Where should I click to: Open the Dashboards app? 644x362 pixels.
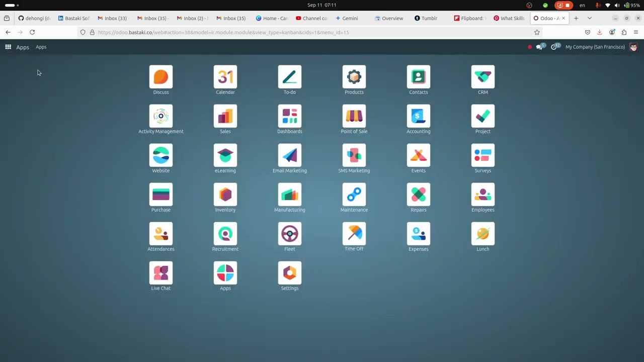tap(290, 116)
